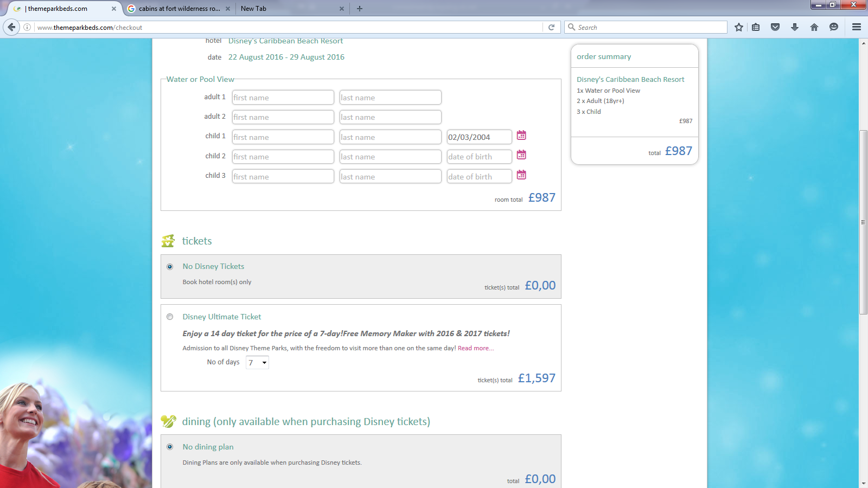The image size is (868, 488).
Task: Switch to cabins at fort wilderness tab
Action: 180,9
